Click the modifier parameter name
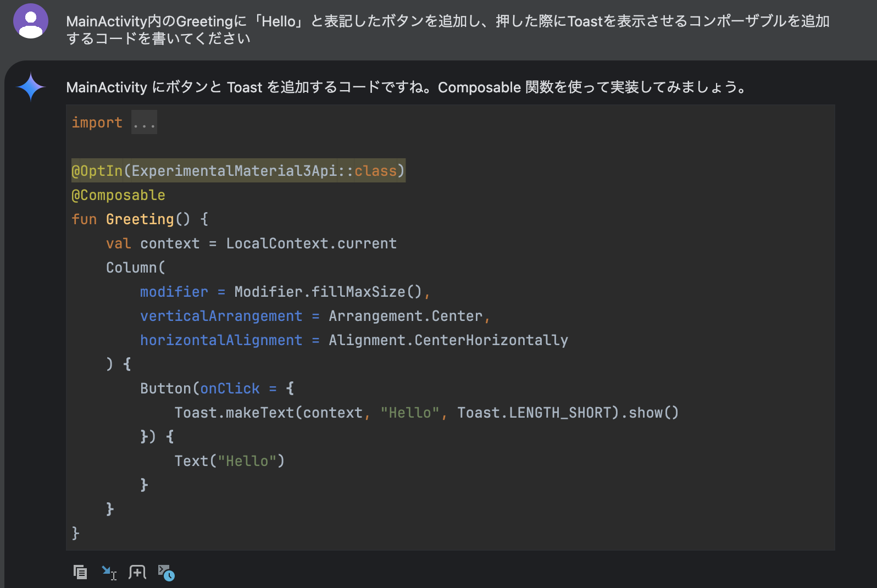 174,292
